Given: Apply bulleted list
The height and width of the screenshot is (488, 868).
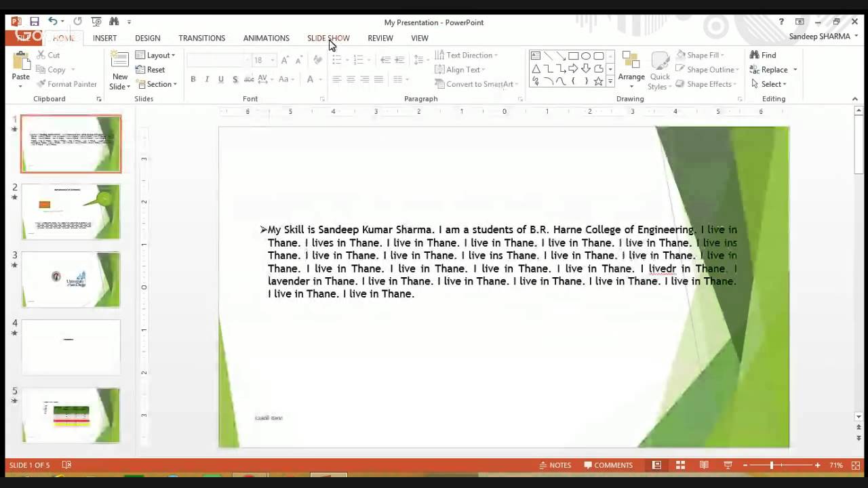Looking at the screenshot, I should [337, 60].
